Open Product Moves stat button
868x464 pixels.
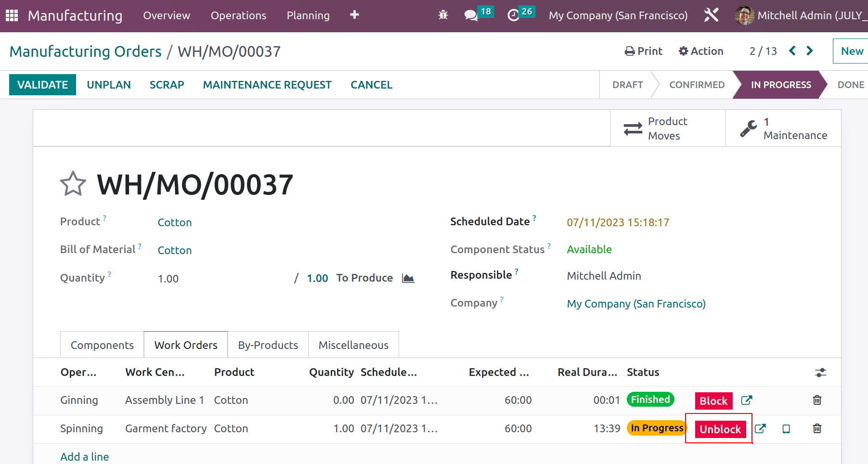point(668,128)
